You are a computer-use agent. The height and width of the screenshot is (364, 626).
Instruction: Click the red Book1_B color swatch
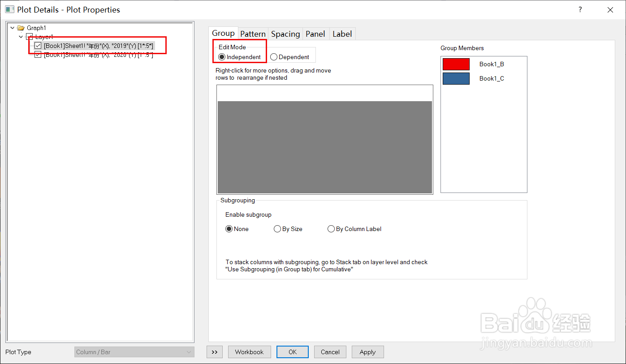pos(456,64)
